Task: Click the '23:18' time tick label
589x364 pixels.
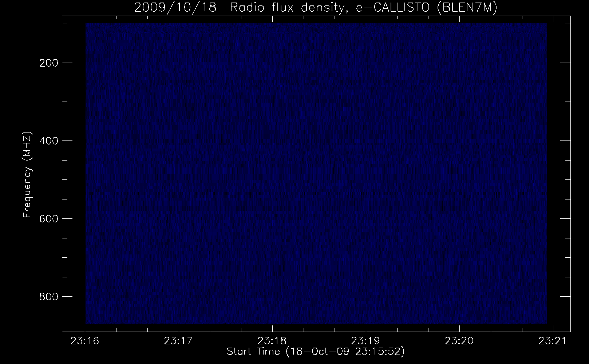Action: tap(272, 341)
